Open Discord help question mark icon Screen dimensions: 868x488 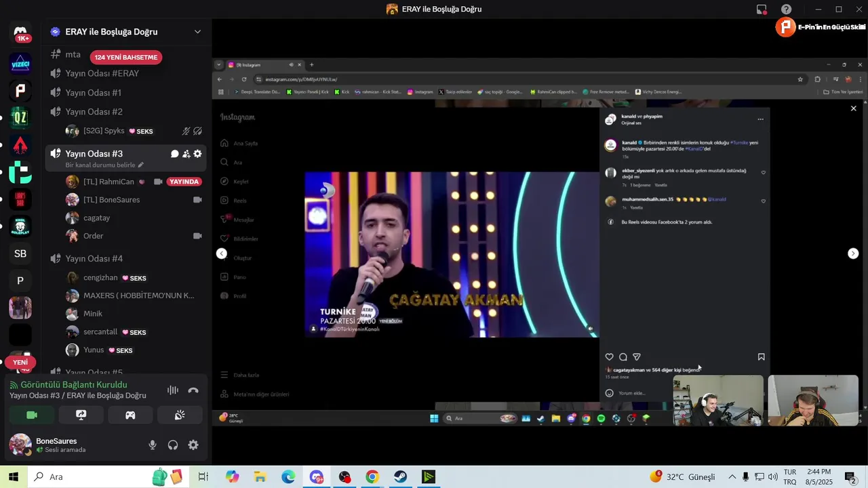tap(786, 9)
